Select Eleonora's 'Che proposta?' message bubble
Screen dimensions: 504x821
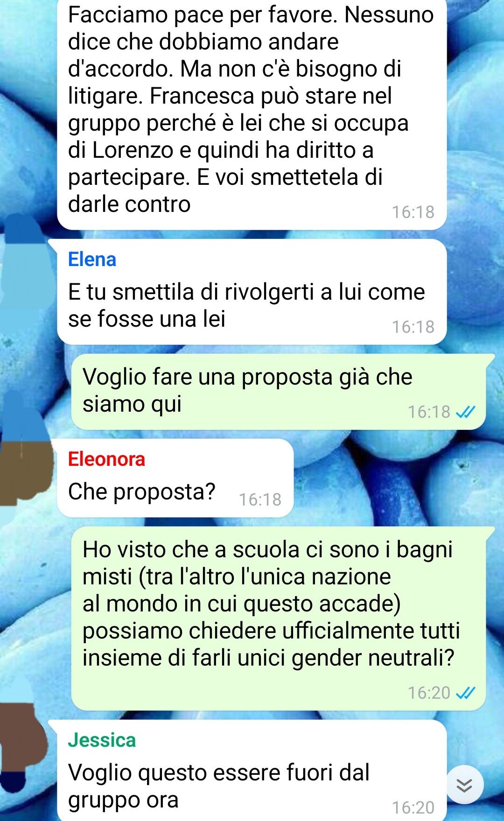click(x=175, y=478)
